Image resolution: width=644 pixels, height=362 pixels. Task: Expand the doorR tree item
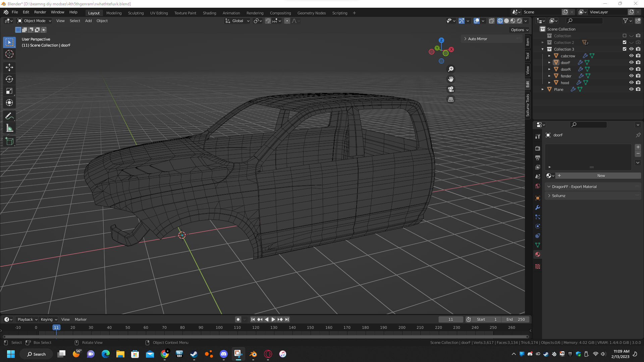[x=549, y=69]
